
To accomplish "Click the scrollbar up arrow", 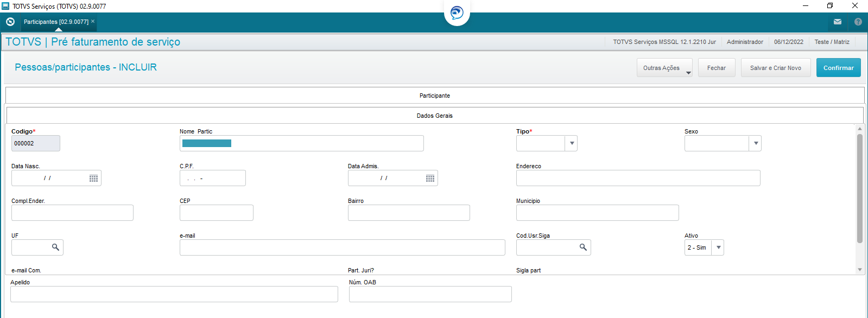I will (x=860, y=129).
